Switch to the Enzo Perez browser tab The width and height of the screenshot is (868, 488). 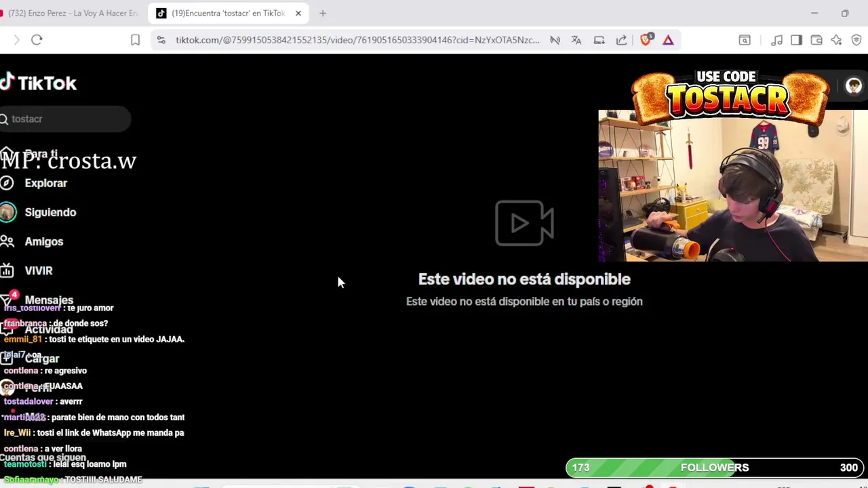(71, 13)
